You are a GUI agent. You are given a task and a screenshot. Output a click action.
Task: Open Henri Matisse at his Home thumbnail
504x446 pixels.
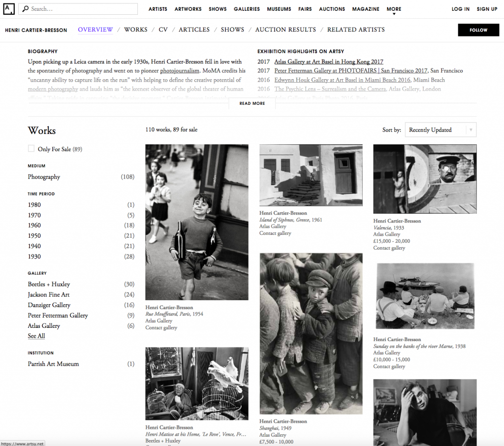[197, 383]
